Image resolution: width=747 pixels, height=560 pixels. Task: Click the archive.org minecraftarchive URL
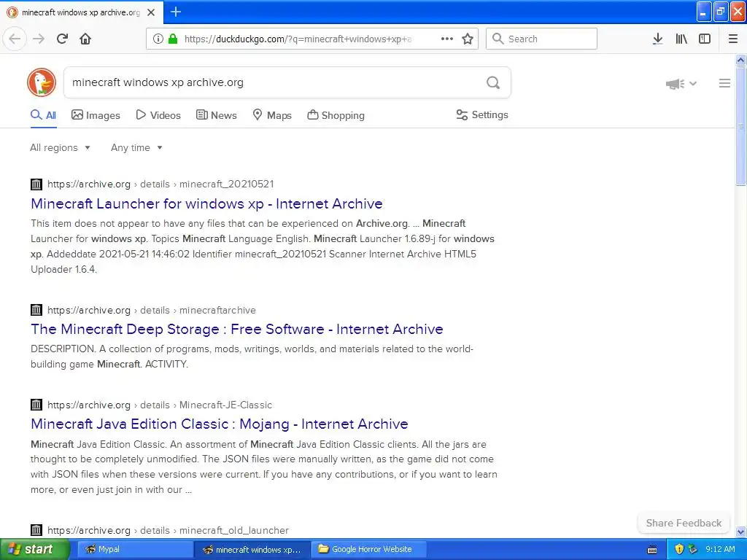[x=152, y=310]
